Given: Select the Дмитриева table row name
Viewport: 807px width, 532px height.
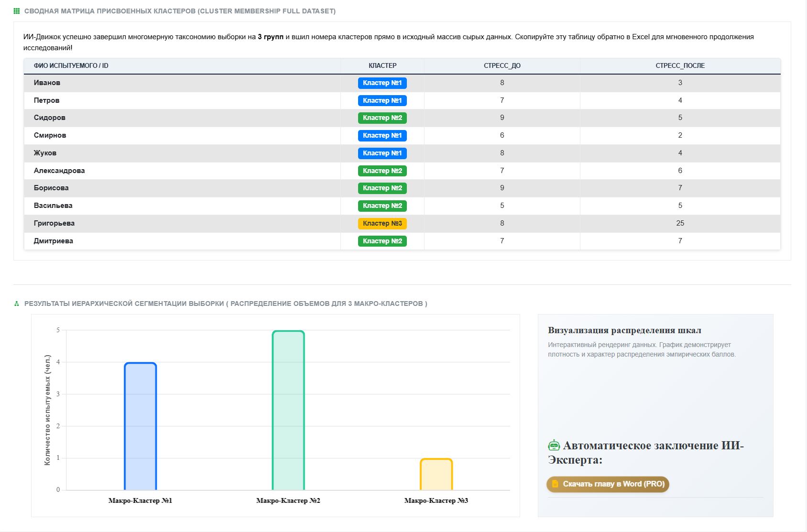Looking at the screenshot, I should 54,241.
